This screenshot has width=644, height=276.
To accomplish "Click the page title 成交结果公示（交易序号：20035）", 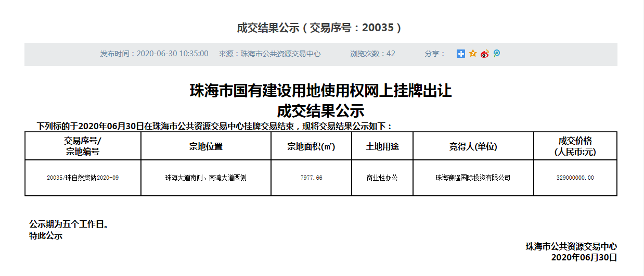I will tap(320, 28).
